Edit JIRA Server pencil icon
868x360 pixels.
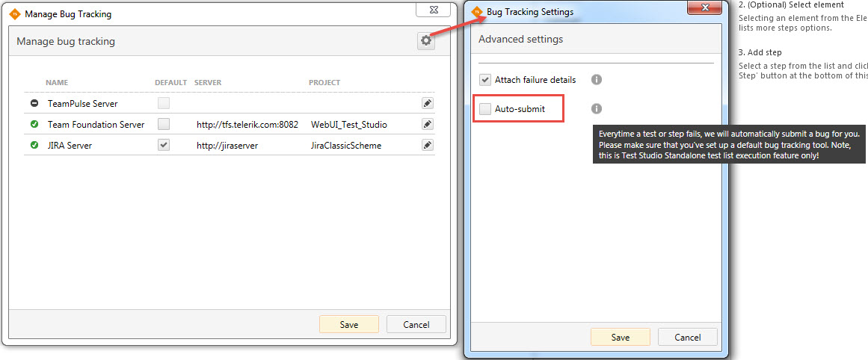click(428, 146)
